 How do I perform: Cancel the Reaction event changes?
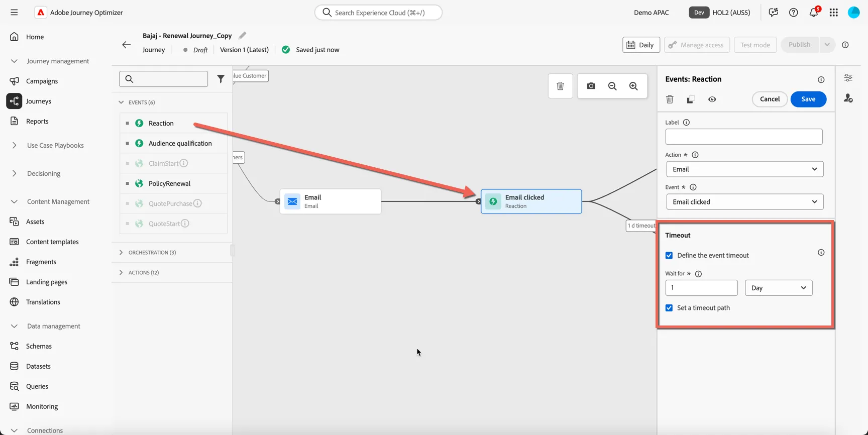tap(770, 99)
